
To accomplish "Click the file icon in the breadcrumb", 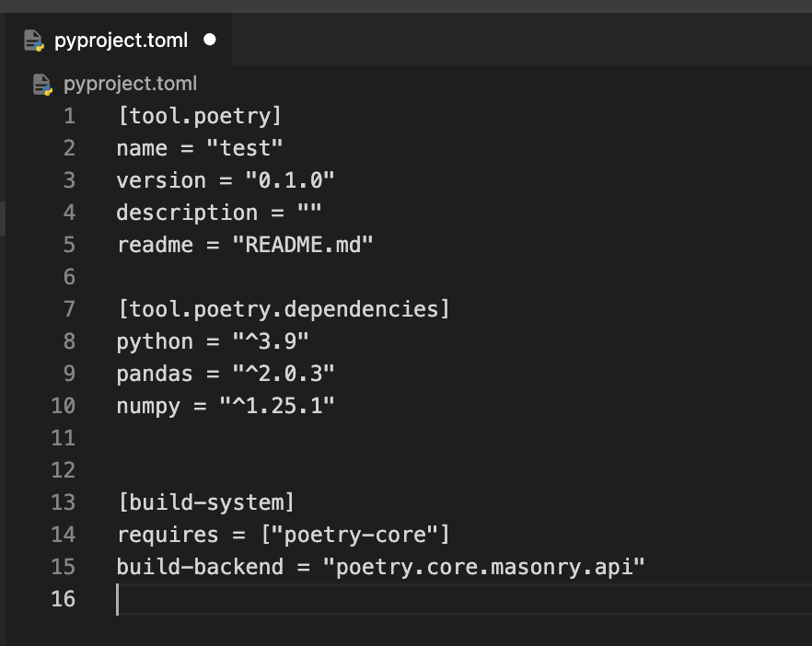I will point(42,84).
